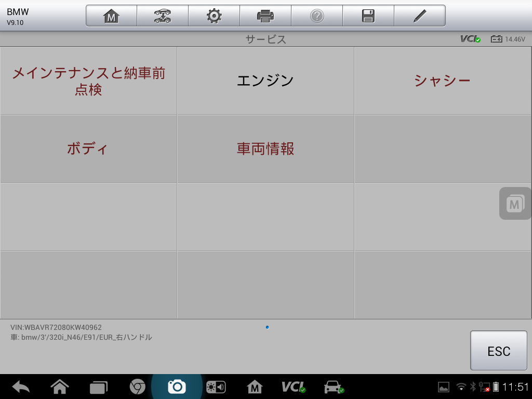
Task: Save the current diagnostic data
Action: [368, 16]
